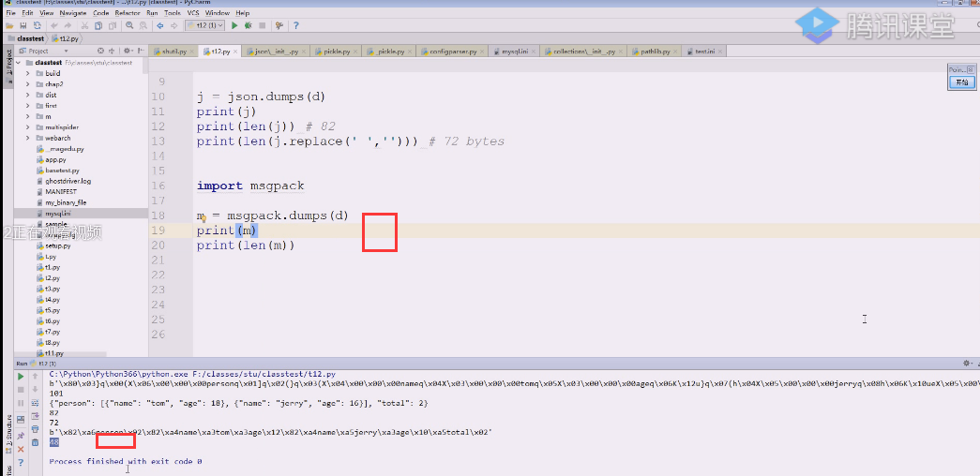Open the Refactor menu
This screenshot has width=980, height=476.
(x=128, y=12)
